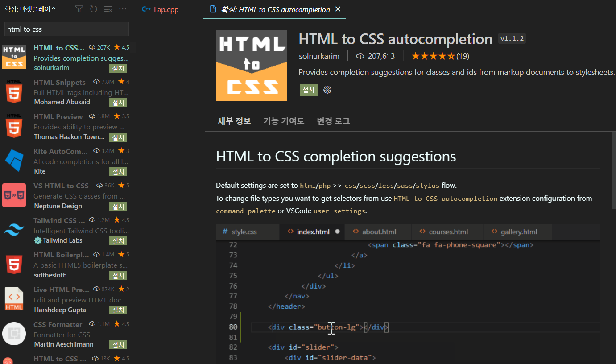The image size is (616, 364).
Task: Clear extension search results icon
Action: pos(108,9)
